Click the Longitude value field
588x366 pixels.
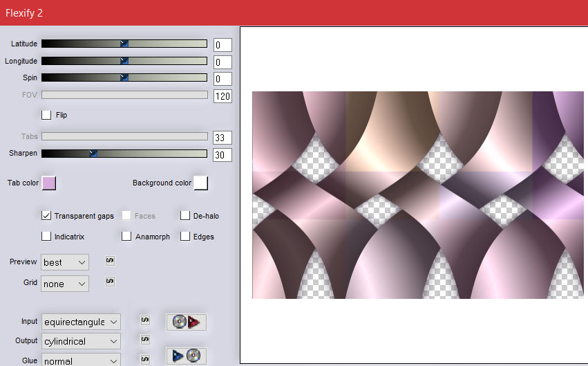tap(222, 62)
